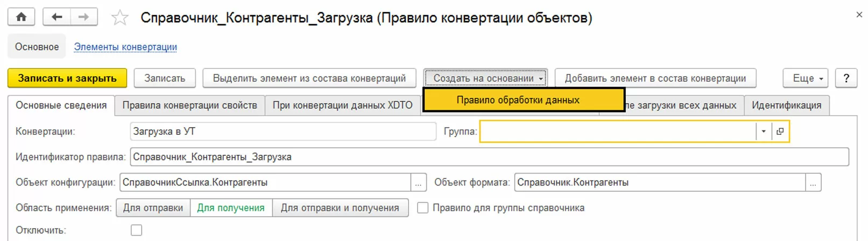Add form to favorites with the star
The height and width of the screenshot is (241, 868).
pyautogui.click(x=119, y=18)
